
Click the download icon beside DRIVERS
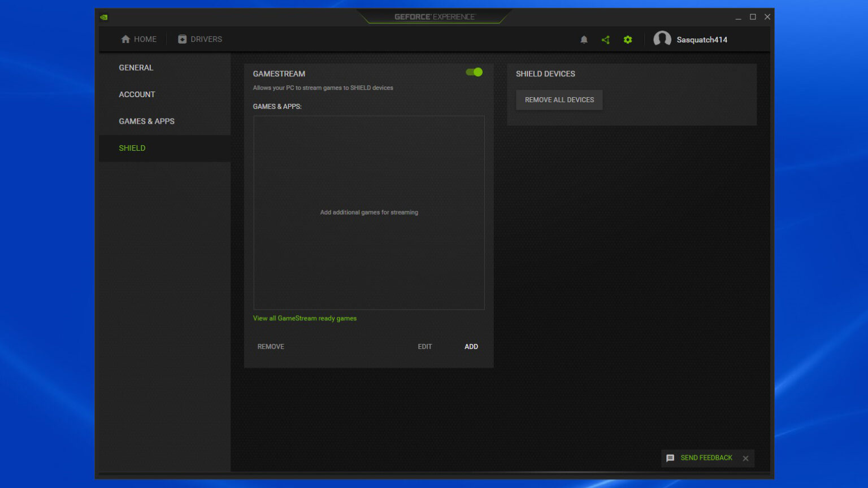click(182, 39)
